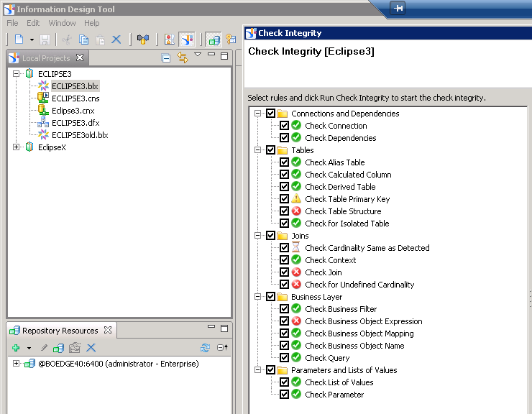Uncheck the Check Join checkbox
The width and height of the screenshot is (532, 414).
284,272
